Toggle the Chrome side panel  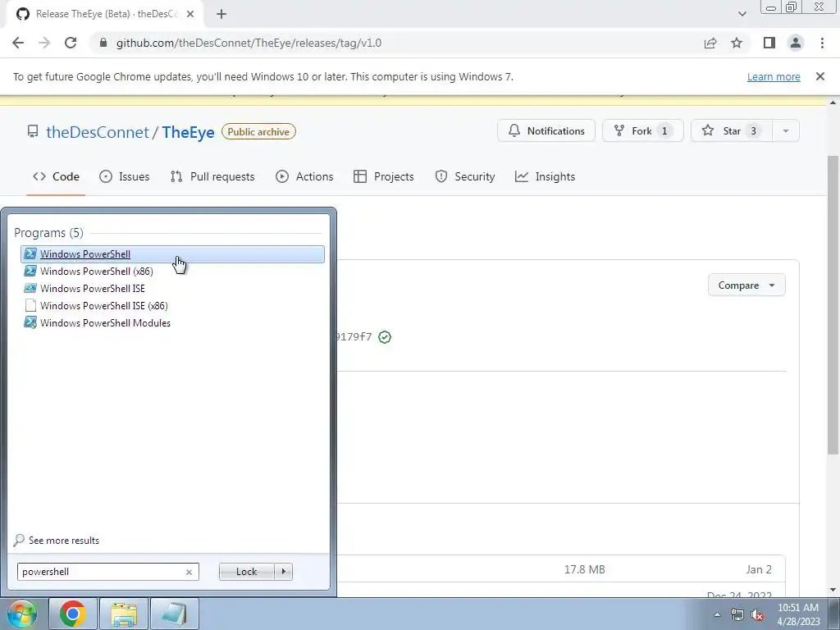[769, 43]
